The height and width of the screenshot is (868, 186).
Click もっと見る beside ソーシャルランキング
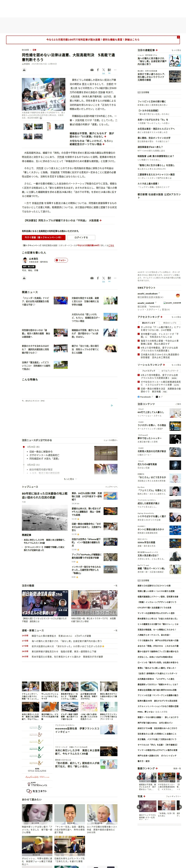point(176,365)
